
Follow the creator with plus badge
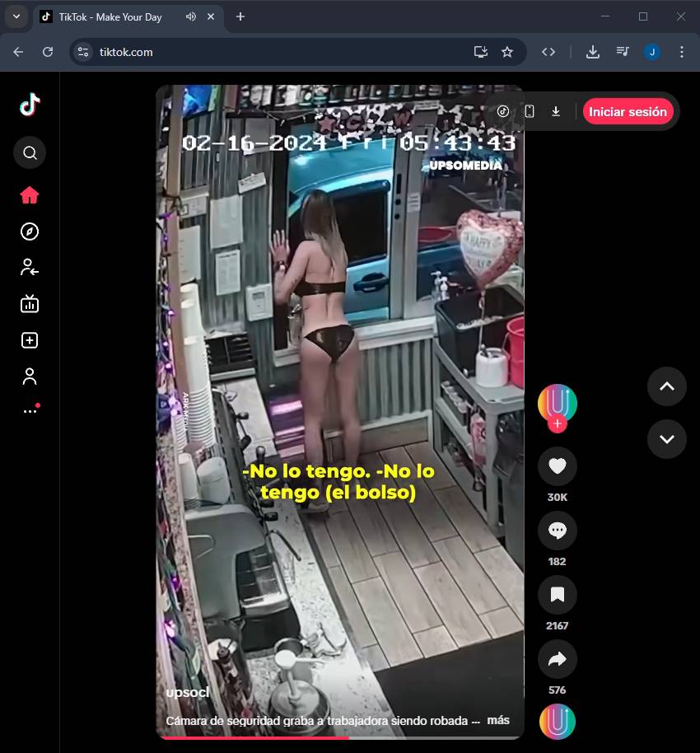[558, 424]
